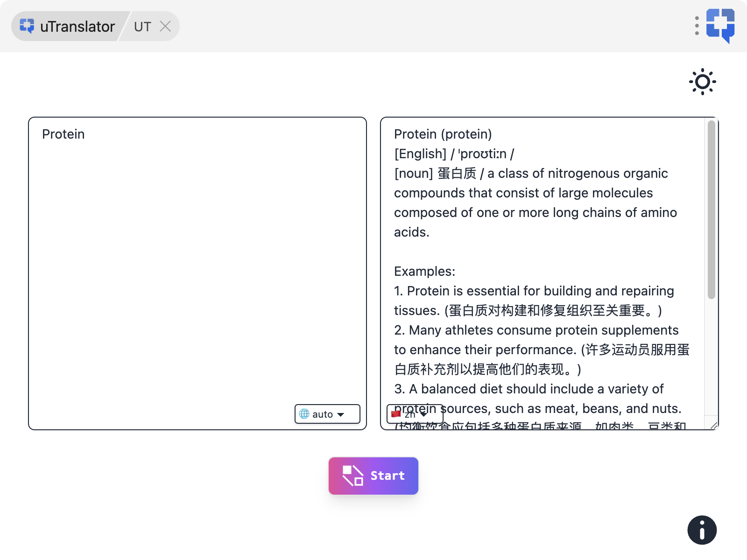Click example 1 about repairing tissues
747x560 pixels.
tap(534, 301)
